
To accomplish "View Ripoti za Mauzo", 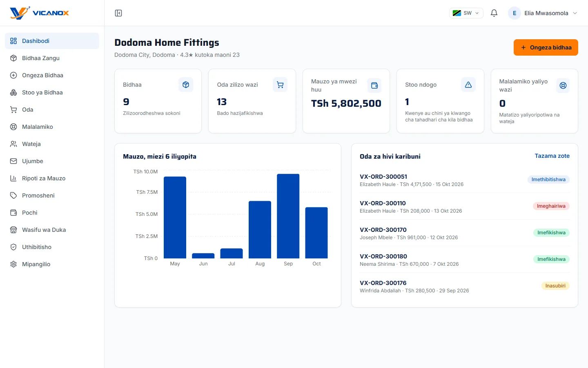I will (x=52, y=178).
